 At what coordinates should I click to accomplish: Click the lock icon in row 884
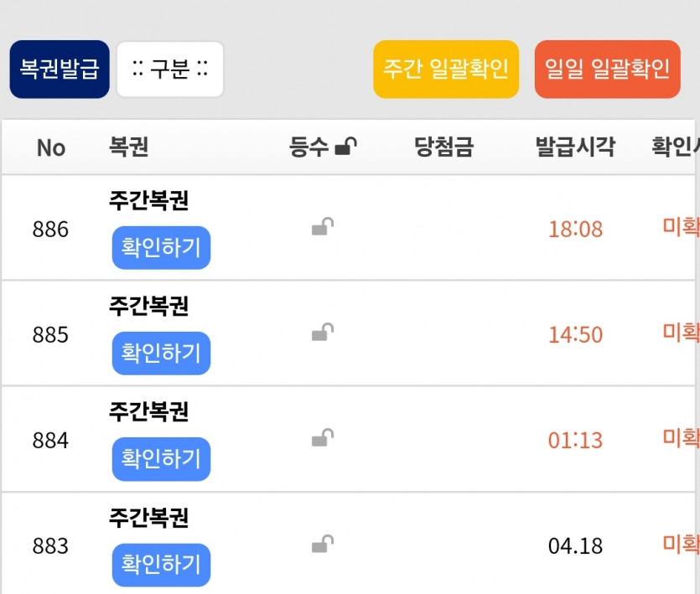click(323, 438)
